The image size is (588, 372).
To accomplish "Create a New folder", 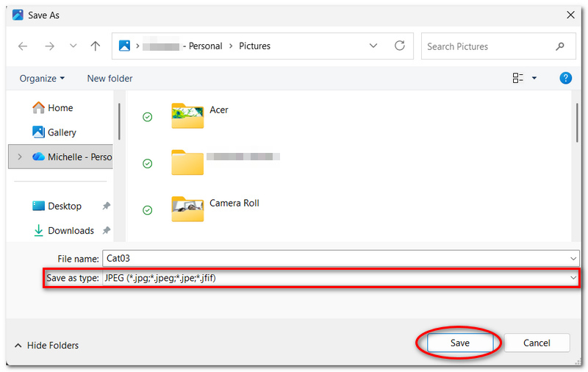I will pyautogui.click(x=110, y=79).
